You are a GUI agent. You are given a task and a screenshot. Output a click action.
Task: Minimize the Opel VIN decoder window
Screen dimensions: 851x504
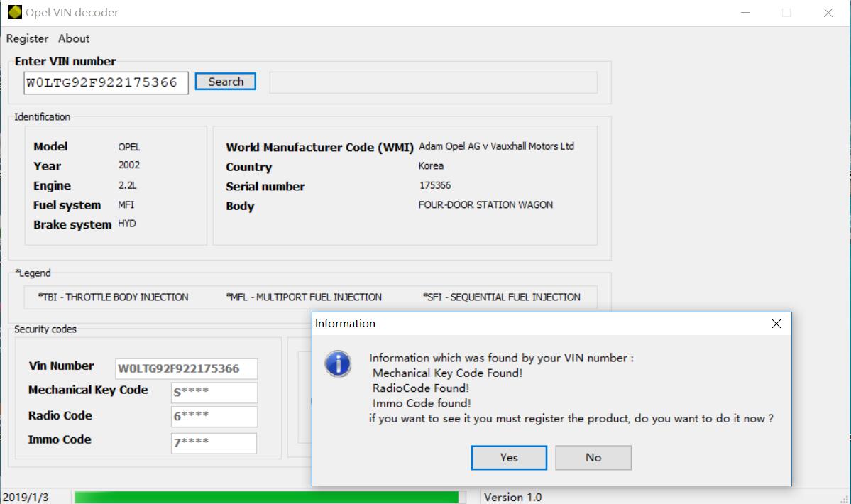pos(745,13)
